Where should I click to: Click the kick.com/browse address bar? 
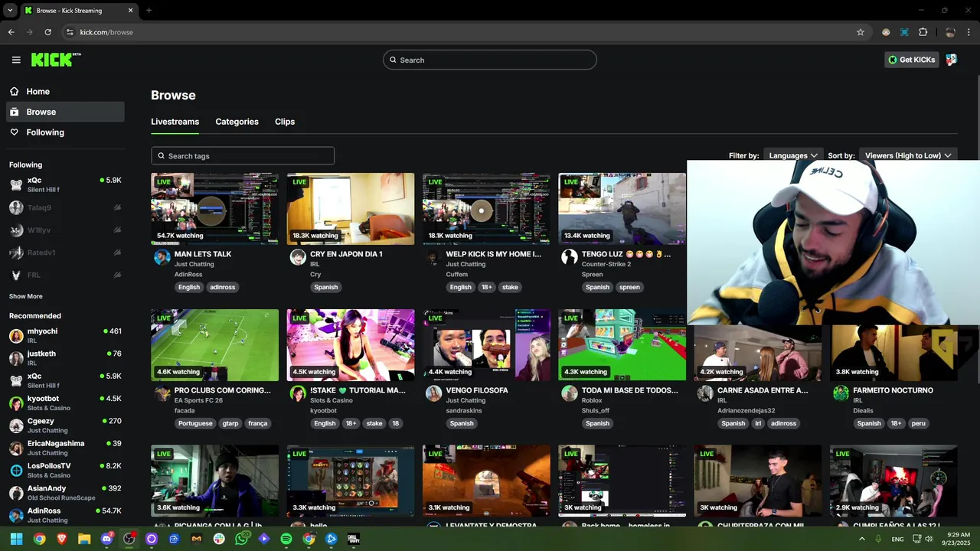[x=459, y=32]
